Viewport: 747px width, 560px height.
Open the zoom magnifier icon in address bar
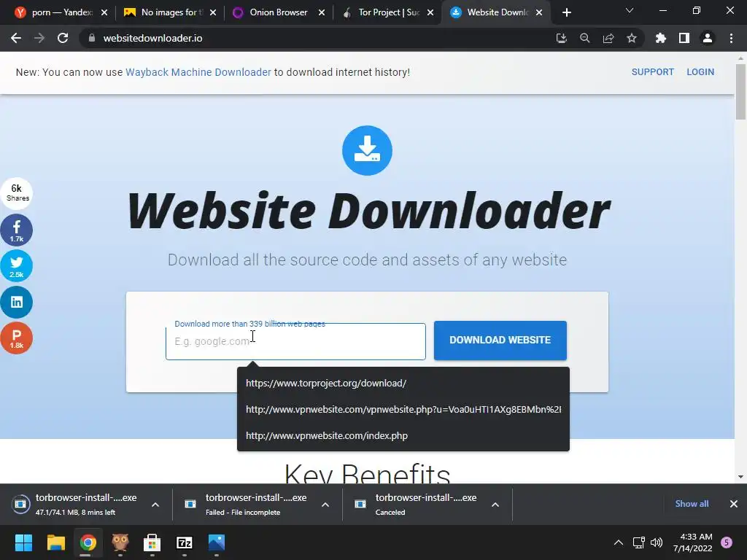point(584,38)
